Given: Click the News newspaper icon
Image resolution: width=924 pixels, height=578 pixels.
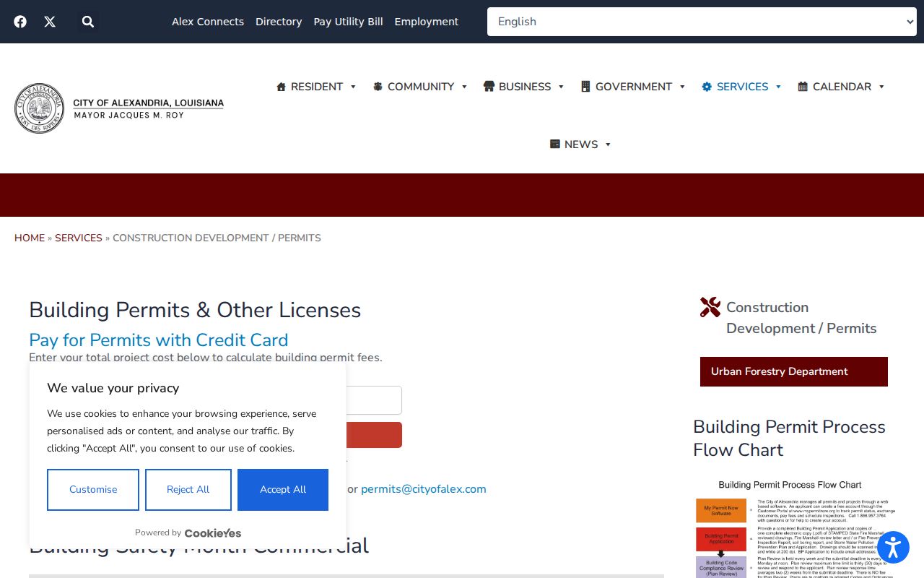Looking at the screenshot, I should (x=555, y=144).
